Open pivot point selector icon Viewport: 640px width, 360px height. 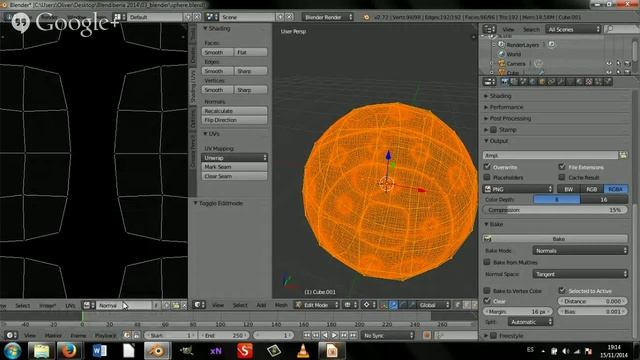[x=368, y=305]
